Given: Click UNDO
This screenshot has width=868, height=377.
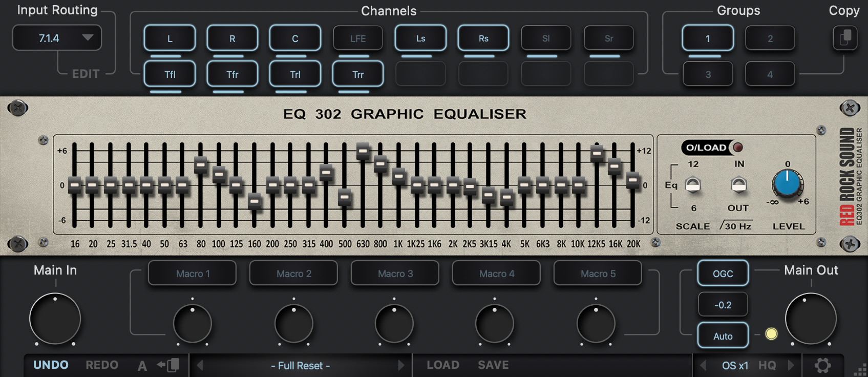Looking at the screenshot, I should (51, 365).
